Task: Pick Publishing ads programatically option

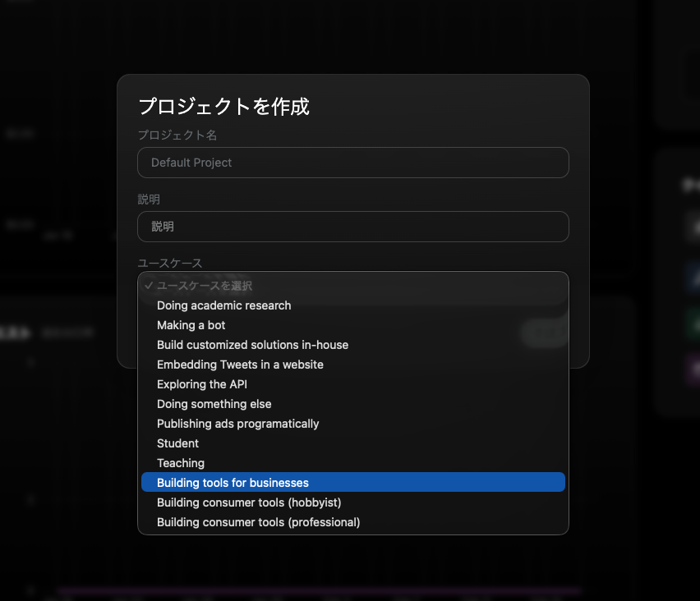Action: point(238,424)
